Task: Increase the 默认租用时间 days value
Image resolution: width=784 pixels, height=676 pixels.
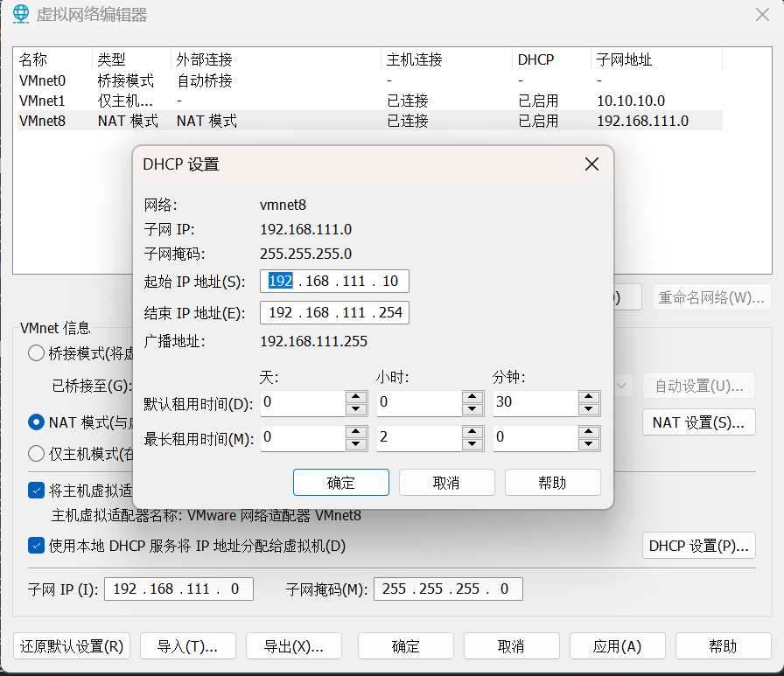Action: (355, 397)
